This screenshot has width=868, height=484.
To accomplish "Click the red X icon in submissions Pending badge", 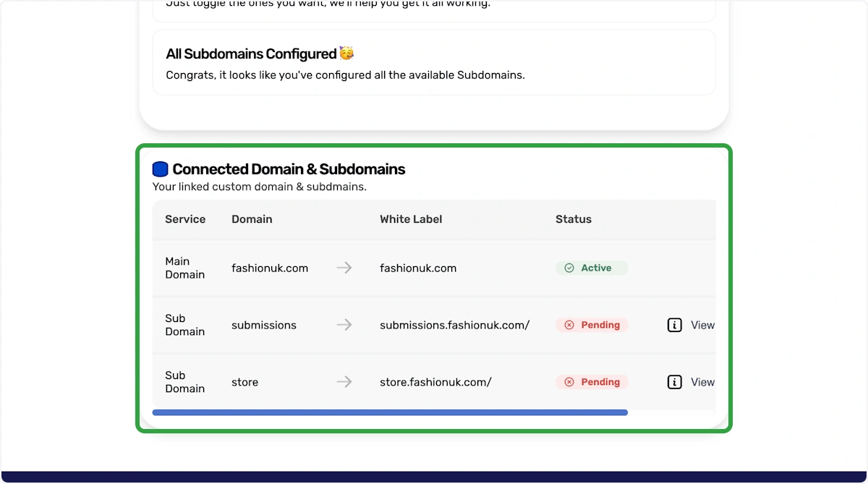I will pyautogui.click(x=569, y=325).
